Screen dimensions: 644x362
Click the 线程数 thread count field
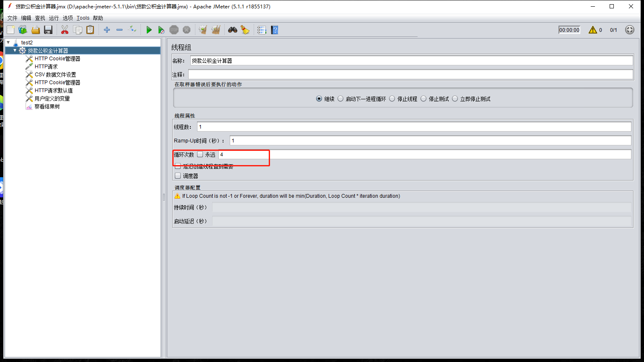click(x=414, y=127)
